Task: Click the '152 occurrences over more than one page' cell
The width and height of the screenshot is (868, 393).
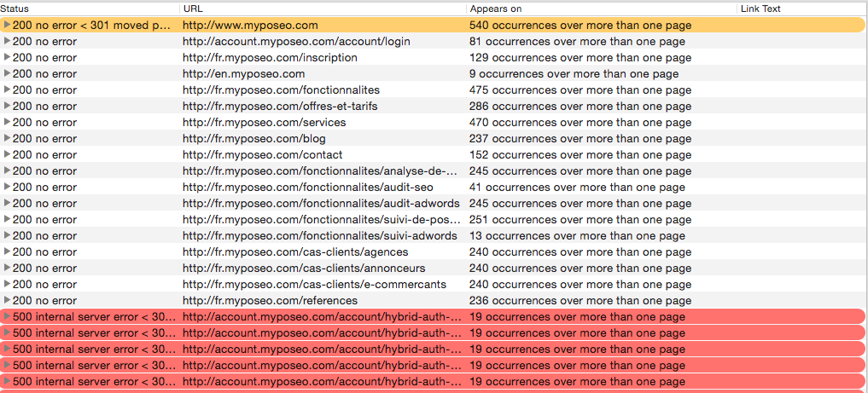Action: click(580, 155)
